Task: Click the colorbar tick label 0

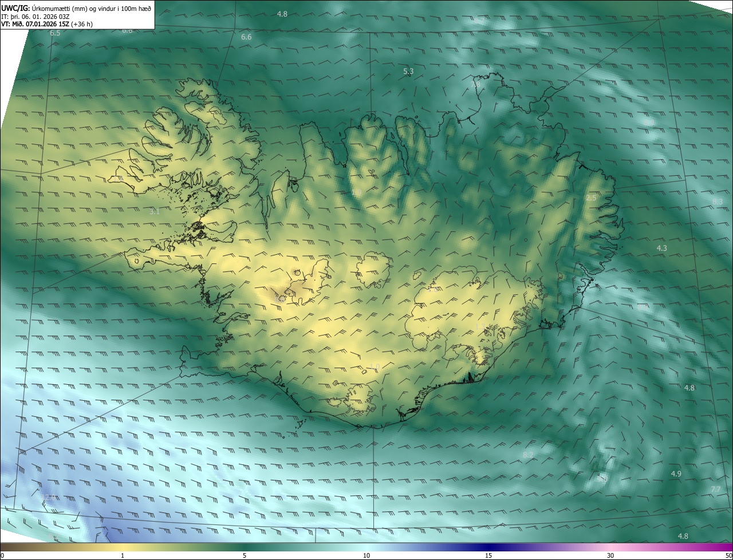Action: click(x=2, y=555)
